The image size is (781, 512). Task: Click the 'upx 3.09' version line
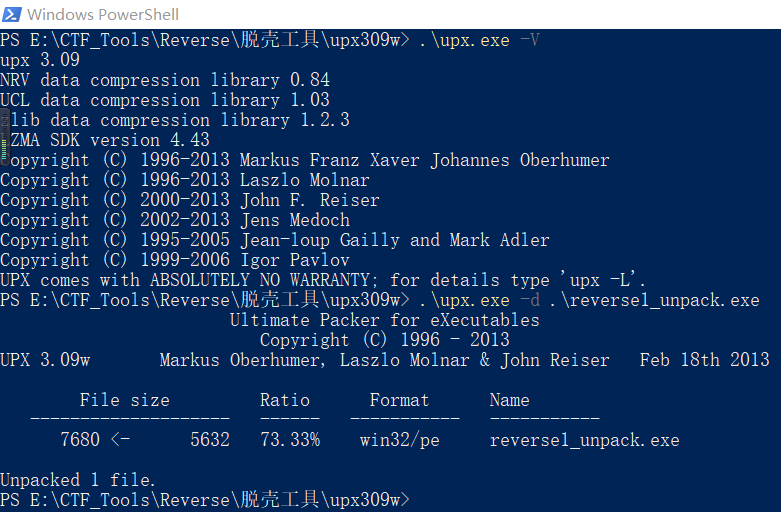click(x=40, y=60)
